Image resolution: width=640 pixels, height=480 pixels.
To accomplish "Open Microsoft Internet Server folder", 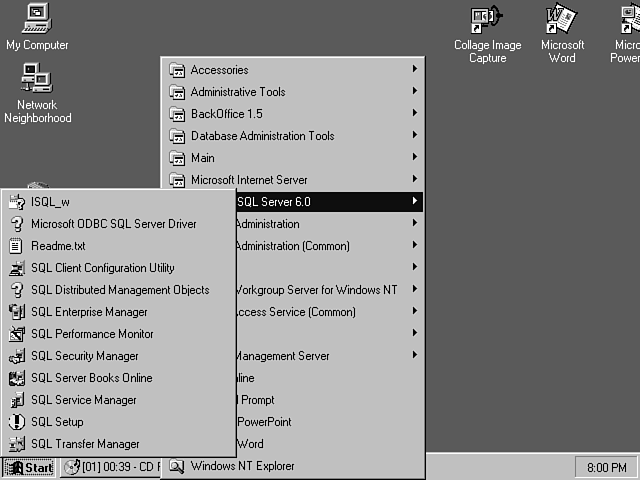I will (x=248, y=180).
